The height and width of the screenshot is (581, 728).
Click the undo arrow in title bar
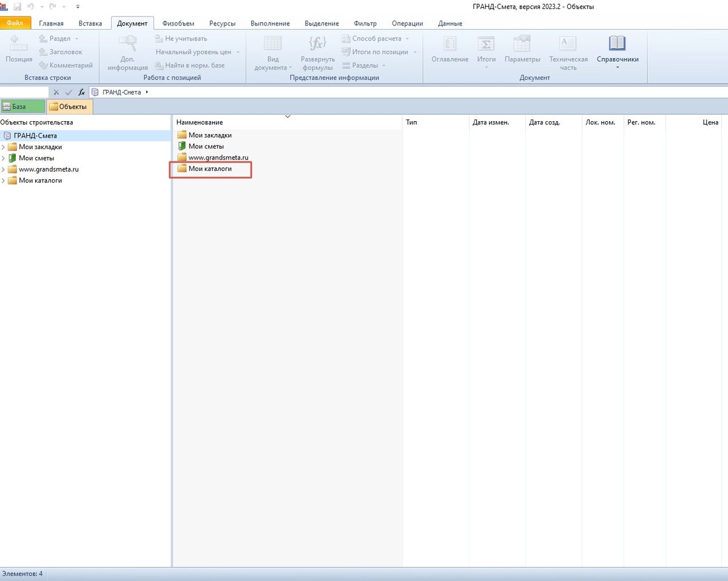30,6
